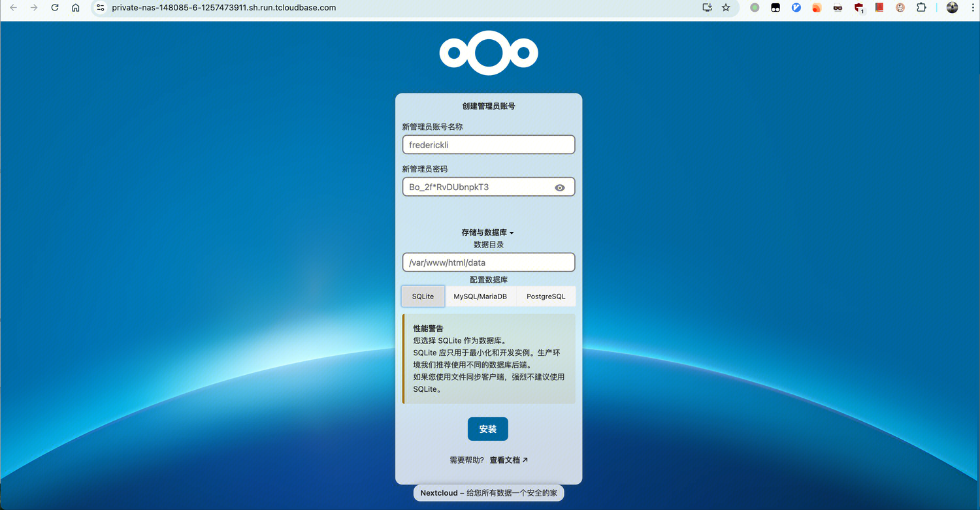Focus the admin password field
Image resolution: width=980 pixels, height=510 pixels.
point(489,187)
